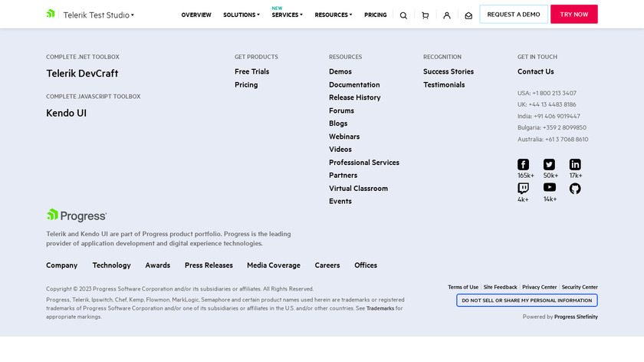Visit the Facebook page icon
The width and height of the screenshot is (644, 362).
pos(523,164)
